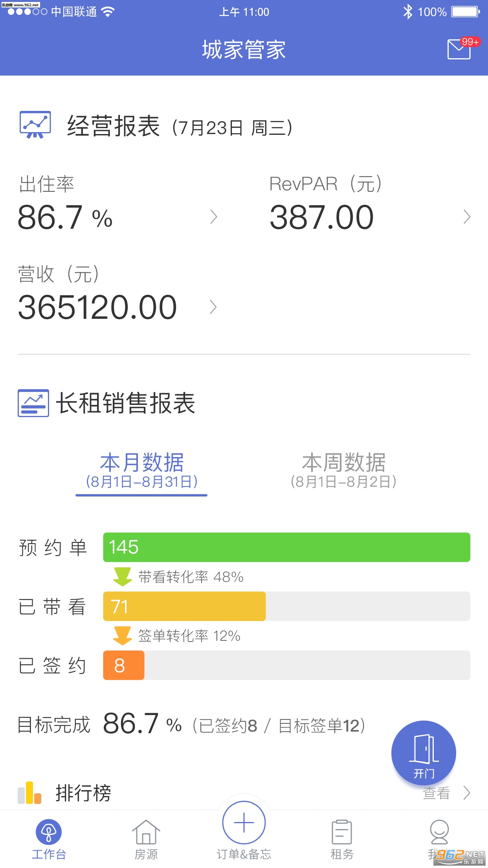Image resolution: width=488 pixels, height=868 pixels.
Task: Switch to 本周数据 tab
Action: click(x=343, y=471)
